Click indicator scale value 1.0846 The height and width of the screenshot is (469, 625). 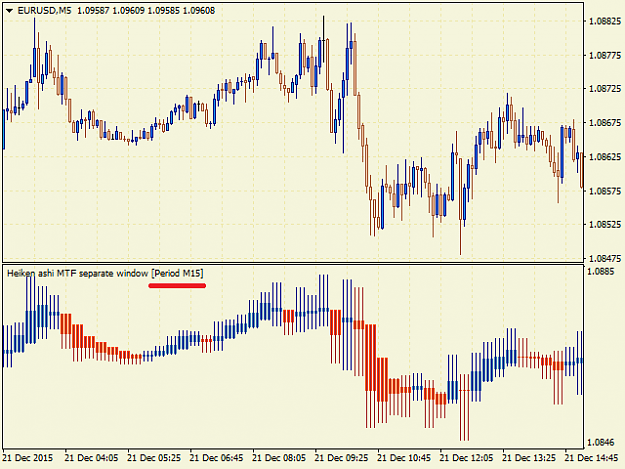[x=601, y=442]
